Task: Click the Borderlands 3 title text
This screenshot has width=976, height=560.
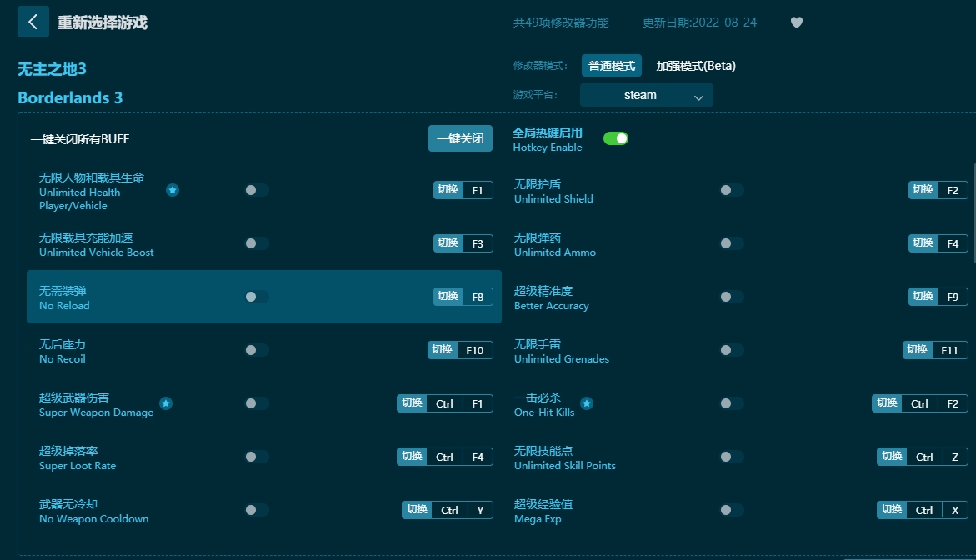Action: click(70, 97)
